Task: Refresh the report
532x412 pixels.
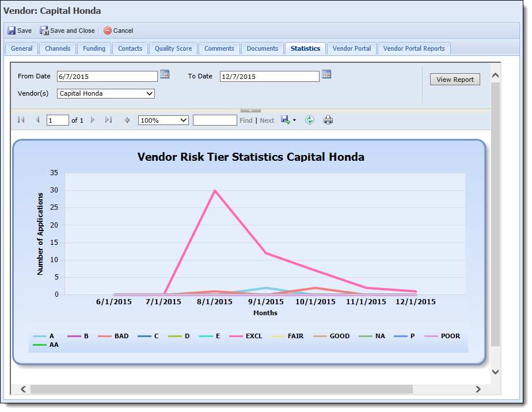Action: click(309, 120)
